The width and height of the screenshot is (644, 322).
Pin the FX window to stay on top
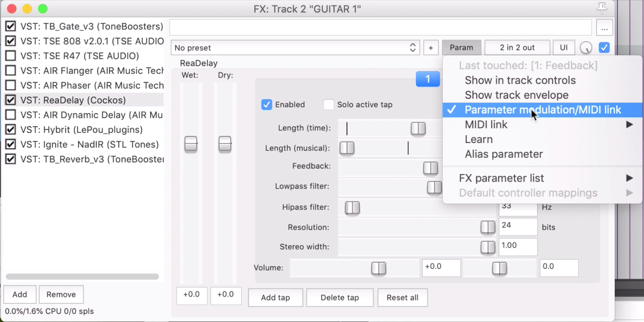click(602, 8)
